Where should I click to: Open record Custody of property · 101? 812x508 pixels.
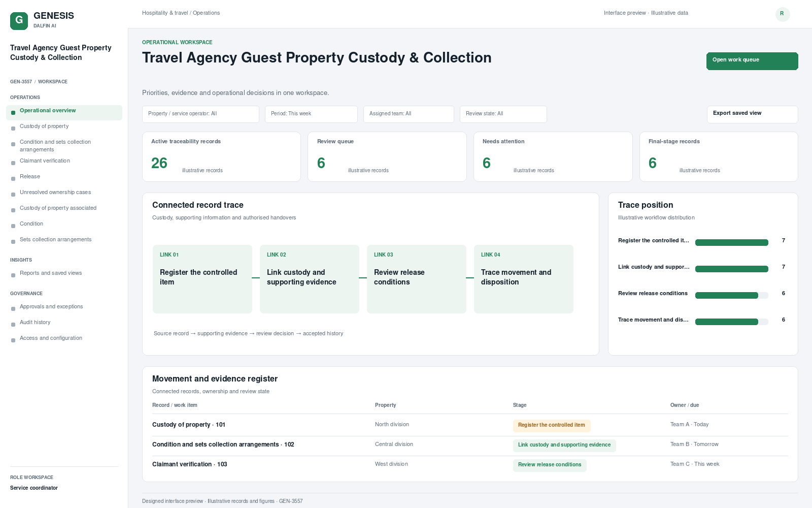coord(189,425)
